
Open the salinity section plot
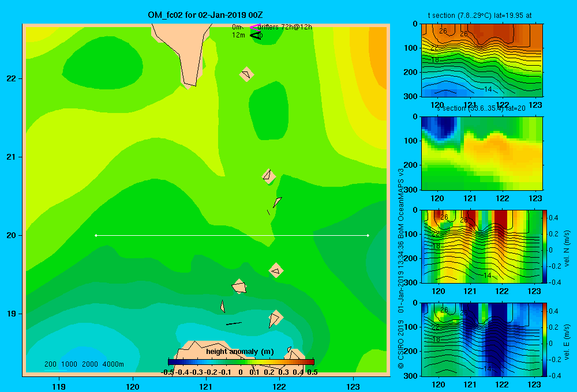pyautogui.click(x=482, y=153)
